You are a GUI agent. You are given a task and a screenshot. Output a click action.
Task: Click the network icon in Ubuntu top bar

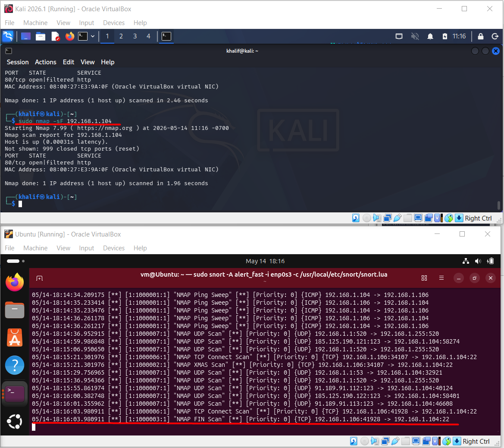point(466,261)
